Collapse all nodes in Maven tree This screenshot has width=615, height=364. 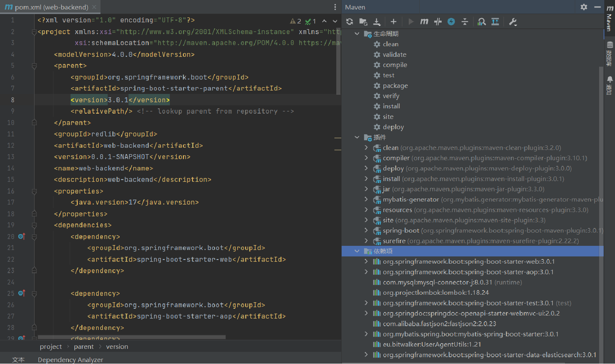click(465, 22)
